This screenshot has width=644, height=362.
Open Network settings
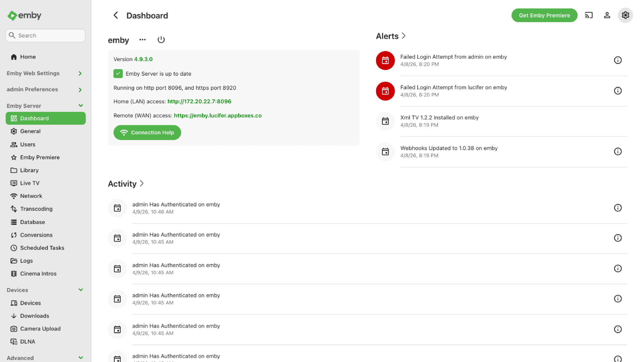[x=46, y=196]
